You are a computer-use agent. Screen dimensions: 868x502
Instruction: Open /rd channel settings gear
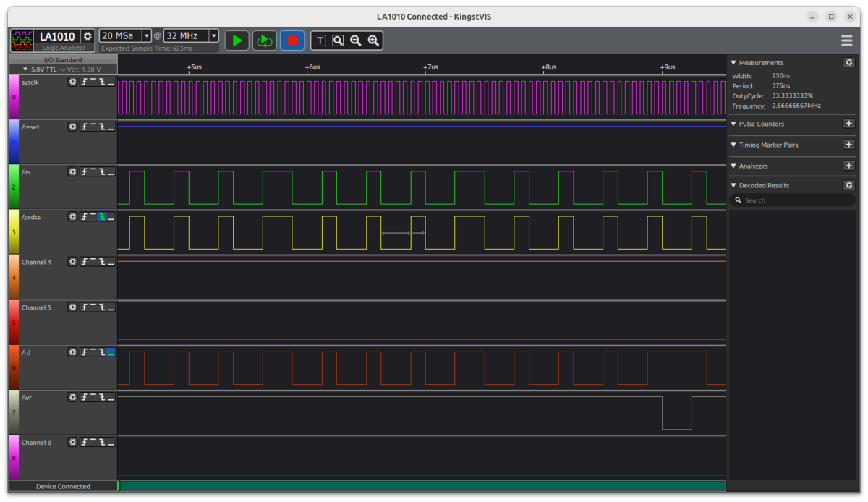coord(72,352)
